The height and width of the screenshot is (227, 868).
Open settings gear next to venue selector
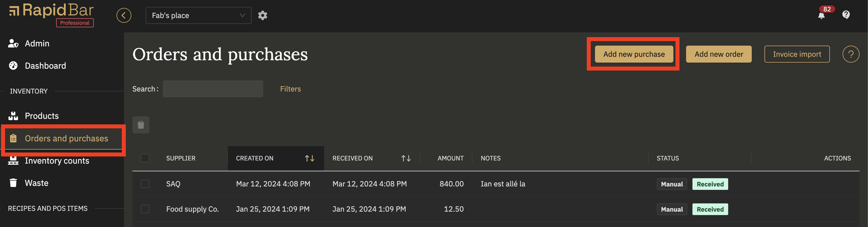262,16
